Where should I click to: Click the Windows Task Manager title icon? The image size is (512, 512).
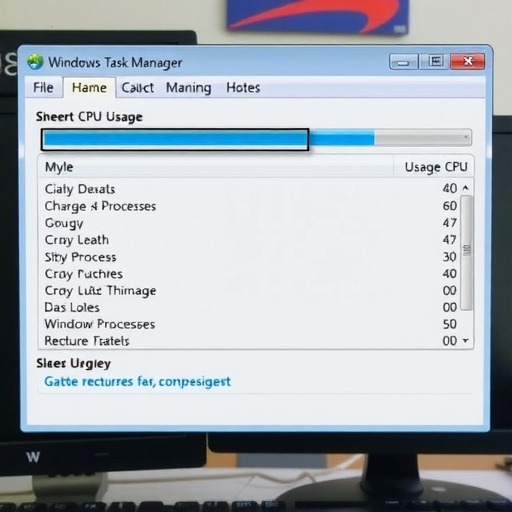(x=35, y=62)
